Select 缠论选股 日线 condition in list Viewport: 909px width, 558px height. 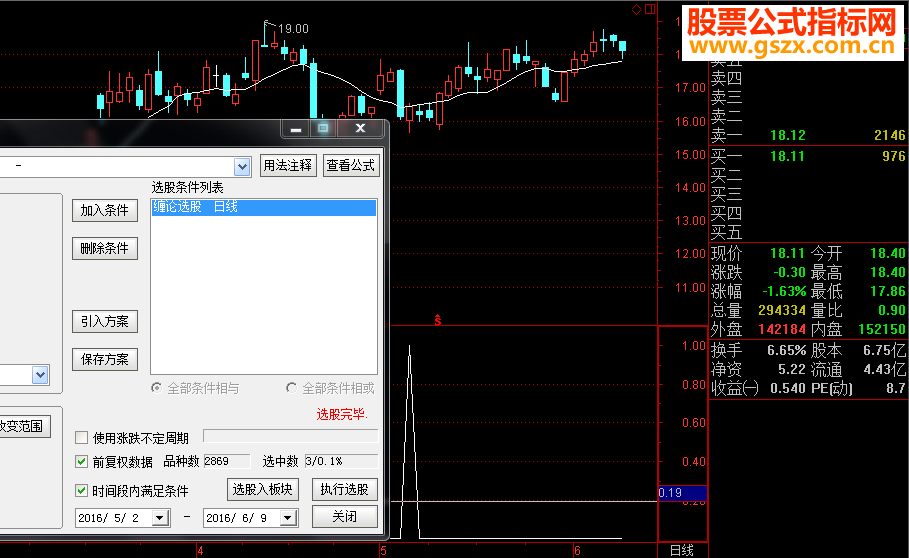pos(264,207)
